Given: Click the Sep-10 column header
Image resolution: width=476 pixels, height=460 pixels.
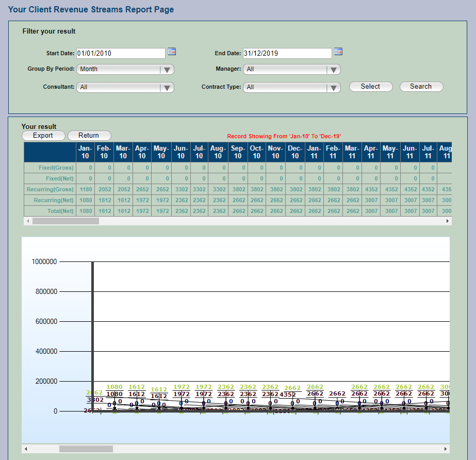Looking at the screenshot, I should (x=238, y=152).
